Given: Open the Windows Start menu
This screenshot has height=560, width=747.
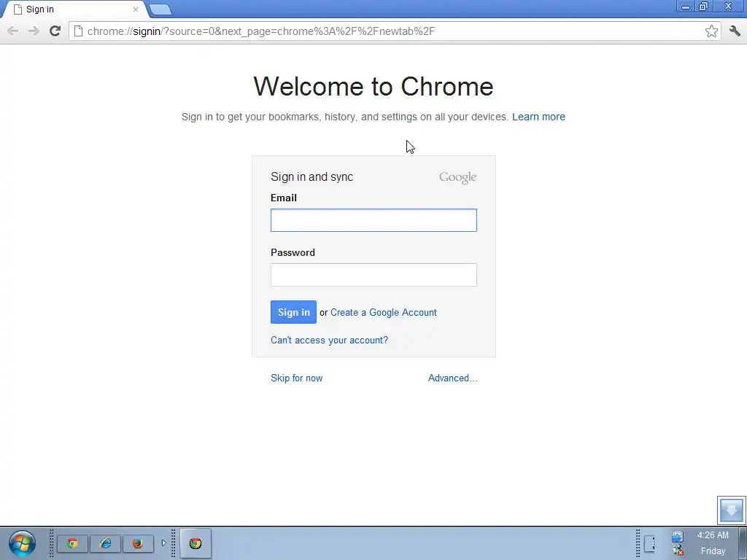Looking at the screenshot, I should click(x=22, y=544).
